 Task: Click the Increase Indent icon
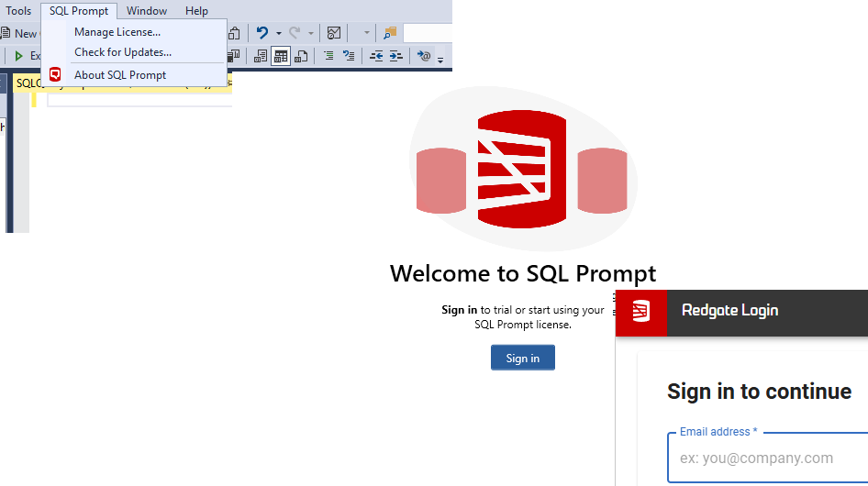pyautogui.click(x=395, y=56)
